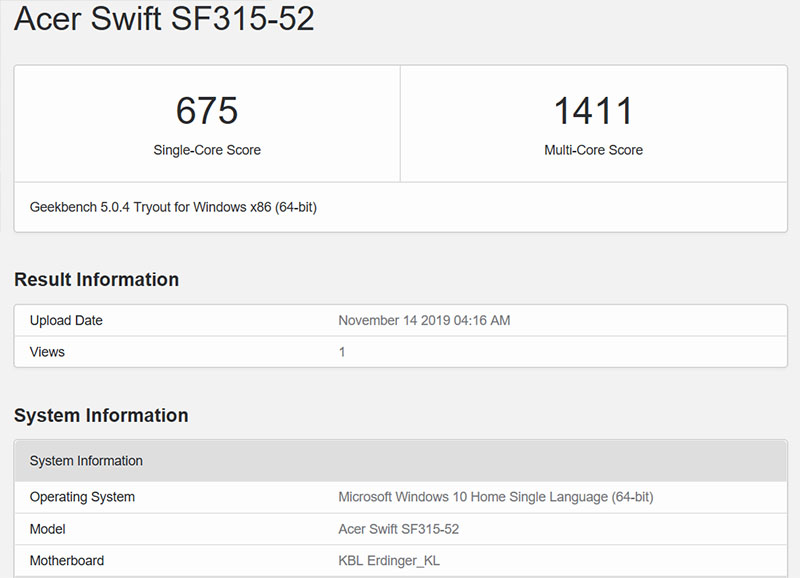Image resolution: width=800 pixels, height=578 pixels.
Task: Select the 1411 multi-core score value
Action: pyautogui.click(x=593, y=111)
